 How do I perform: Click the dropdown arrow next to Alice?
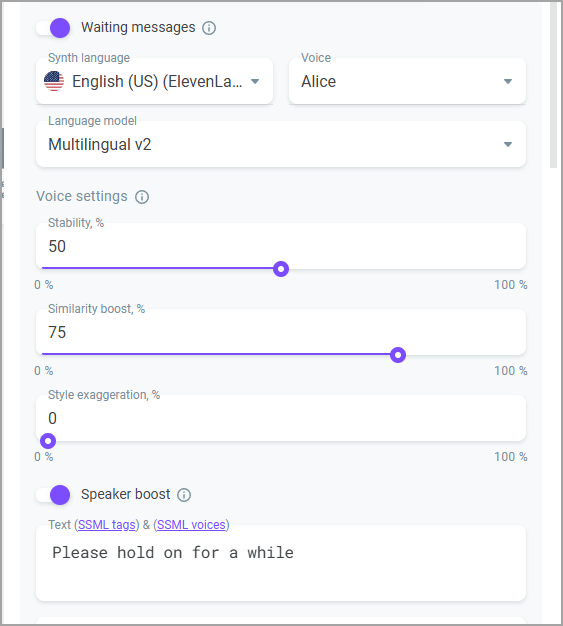click(x=508, y=81)
